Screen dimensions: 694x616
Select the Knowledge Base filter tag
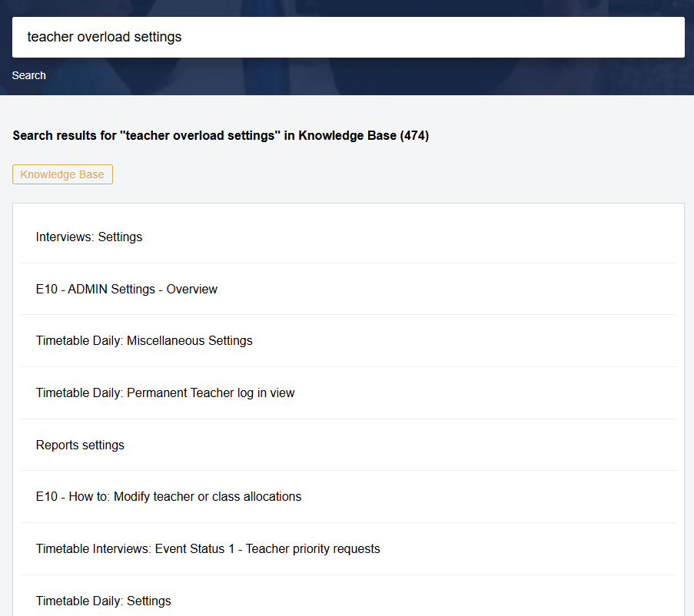coord(62,174)
